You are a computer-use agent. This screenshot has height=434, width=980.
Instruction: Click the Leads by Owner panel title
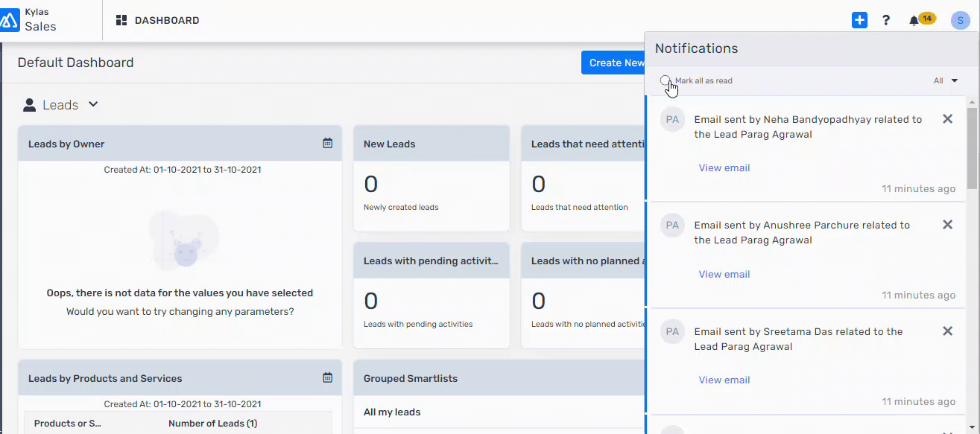[x=66, y=144]
